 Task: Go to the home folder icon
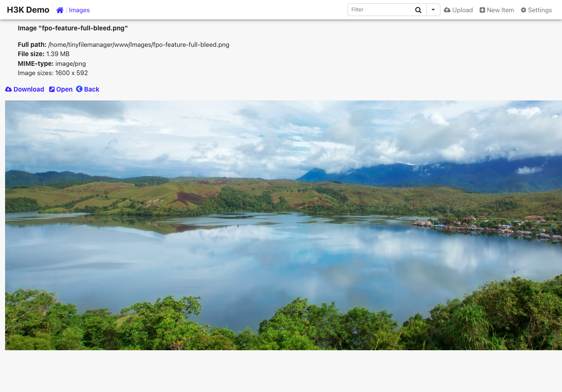pyautogui.click(x=60, y=10)
